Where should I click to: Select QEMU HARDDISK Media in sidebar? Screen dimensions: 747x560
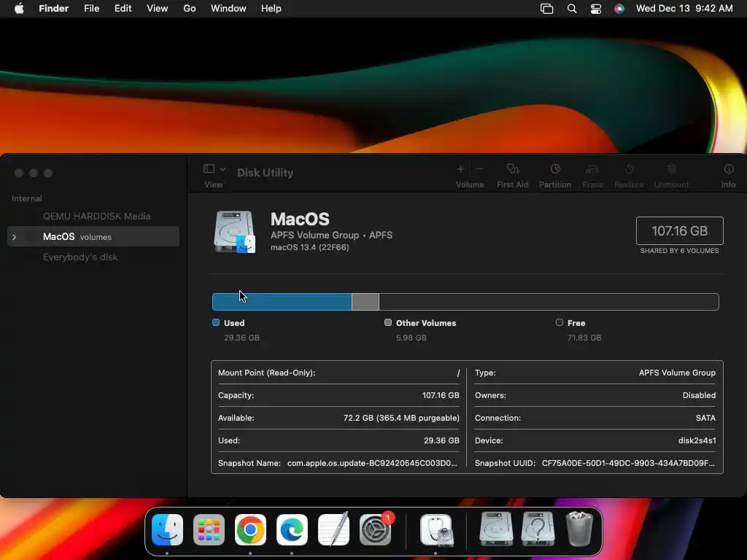pos(97,216)
